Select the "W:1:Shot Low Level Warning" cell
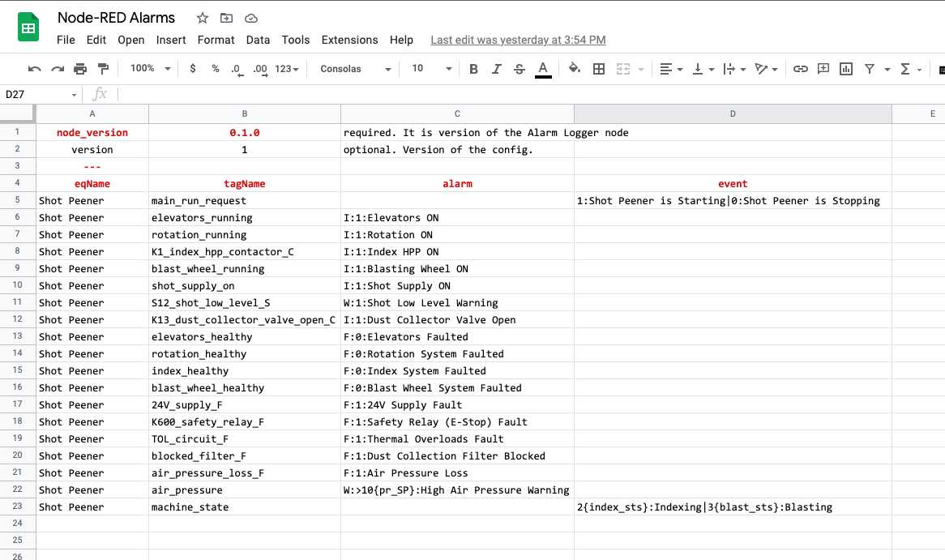Screen dimensions: 945x560 click(457, 302)
